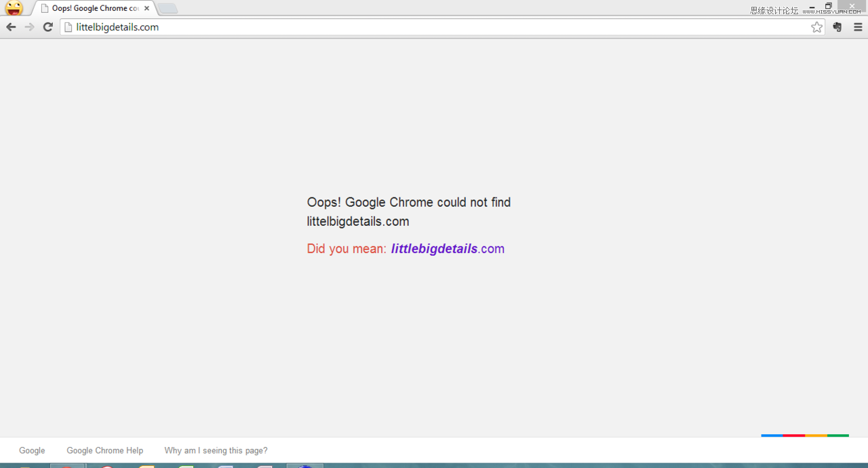Open the Google footer link
The image size is (868, 468).
click(32, 450)
